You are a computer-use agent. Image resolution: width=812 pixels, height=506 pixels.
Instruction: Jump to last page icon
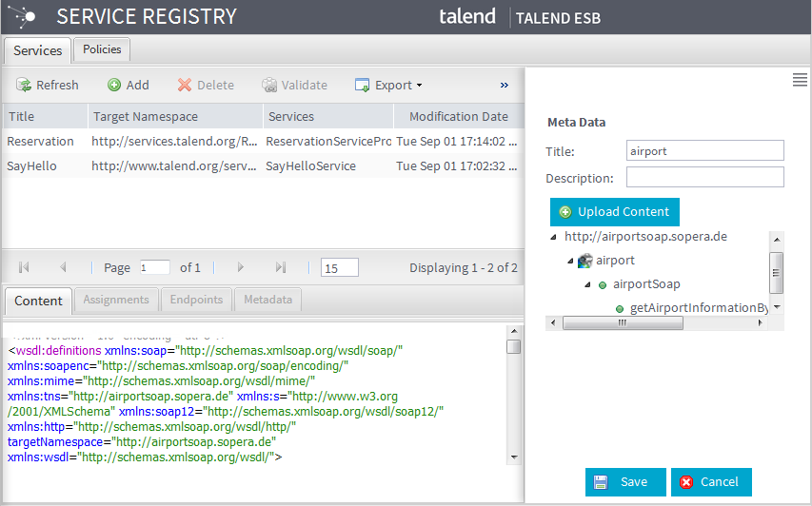tap(280, 268)
